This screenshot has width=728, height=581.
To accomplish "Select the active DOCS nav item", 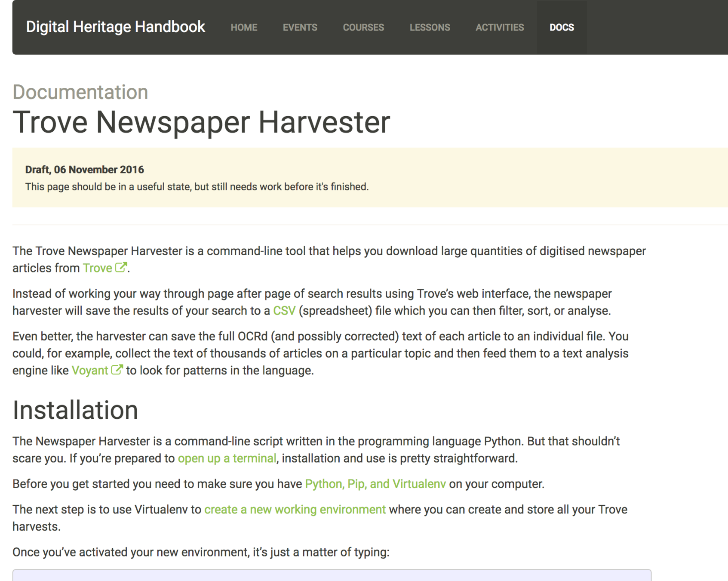I will 562,28.
